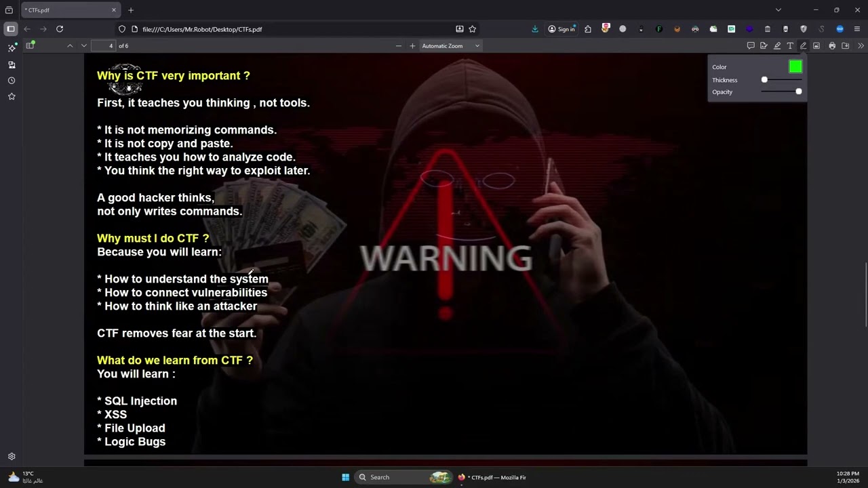Open reader or picture view icon in address bar
Image resolution: width=868 pixels, height=488 pixels.
[x=460, y=29]
